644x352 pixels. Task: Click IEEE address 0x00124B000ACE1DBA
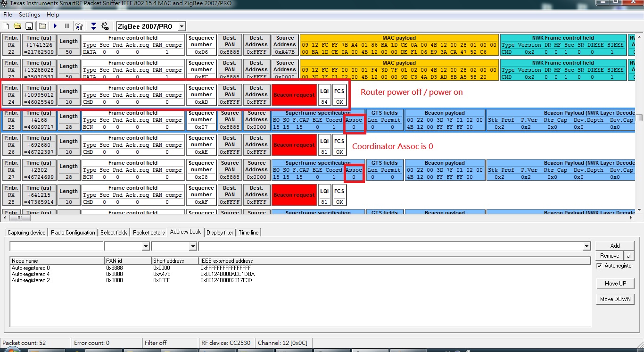click(x=228, y=274)
